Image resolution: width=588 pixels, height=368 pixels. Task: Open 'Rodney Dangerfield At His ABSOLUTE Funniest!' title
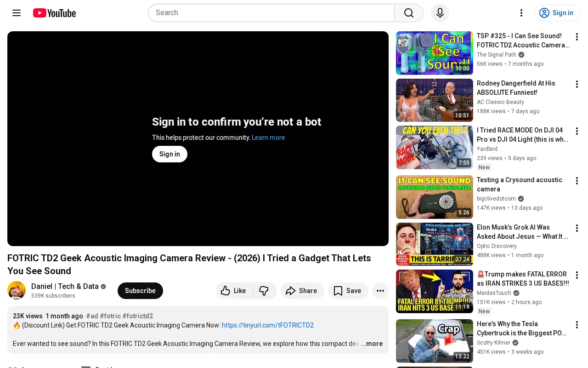point(516,88)
